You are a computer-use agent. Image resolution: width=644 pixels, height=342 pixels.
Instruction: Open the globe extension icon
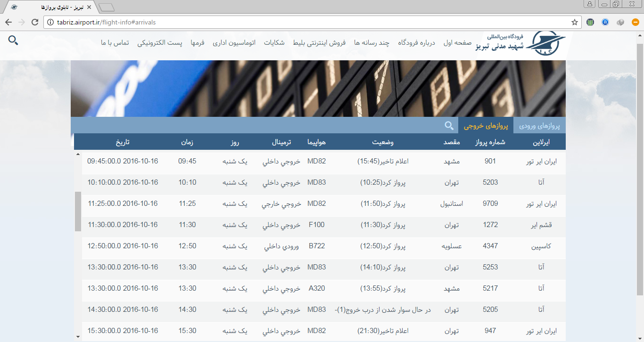(x=590, y=22)
